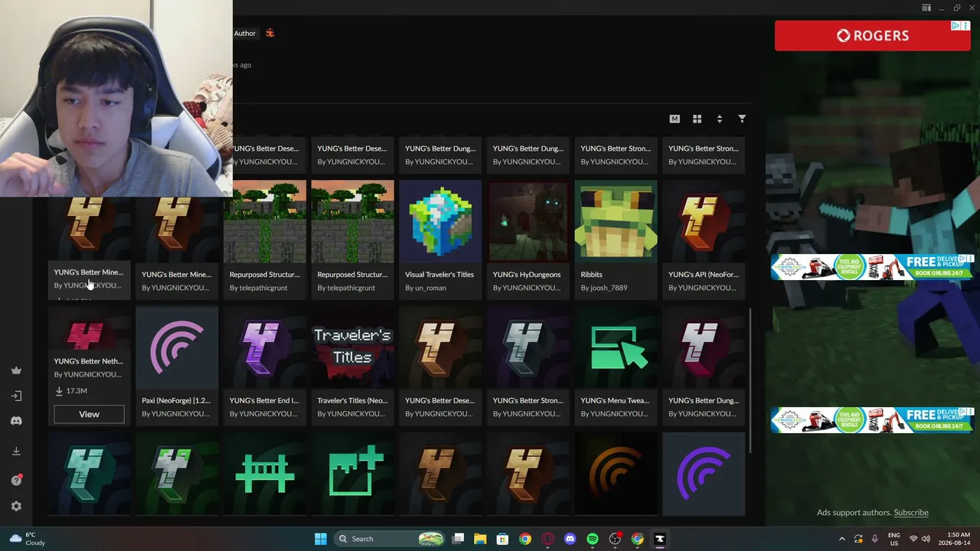The height and width of the screenshot is (551, 980).
Task: Open the YUNG's Menu Twea... green cursor thumbnail
Action: (x=616, y=348)
